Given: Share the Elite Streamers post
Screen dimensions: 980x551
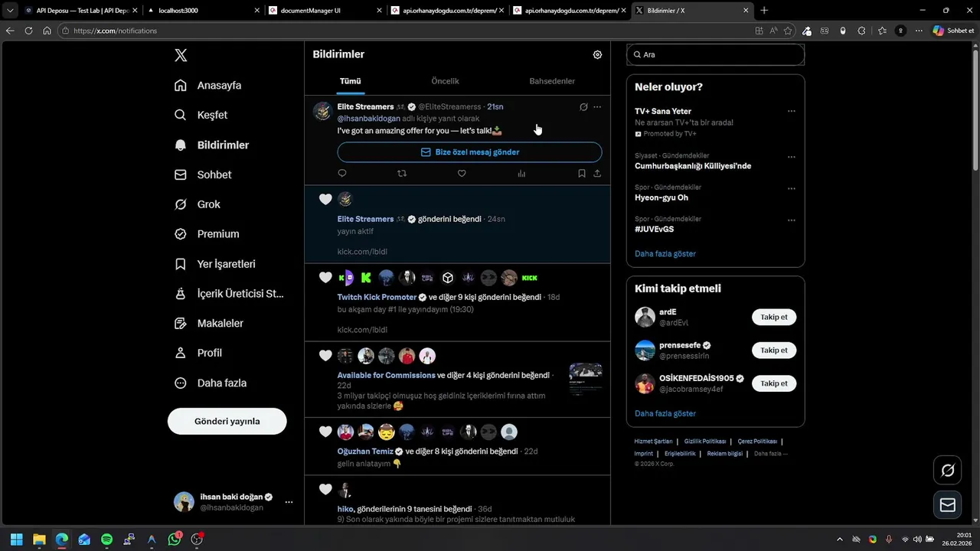Looking at the screenshot, I should pyautogui.click(x=597, y=174).
